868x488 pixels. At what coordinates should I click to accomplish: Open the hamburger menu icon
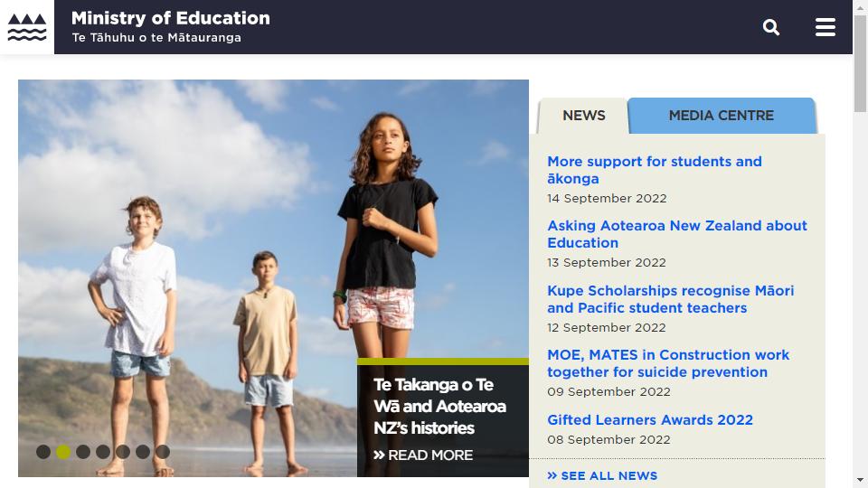825,27
